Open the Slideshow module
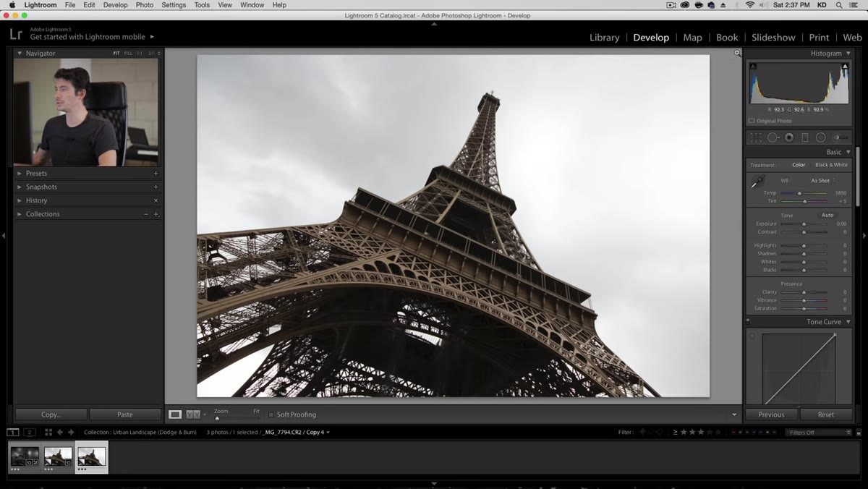 (x=773, y=38)
